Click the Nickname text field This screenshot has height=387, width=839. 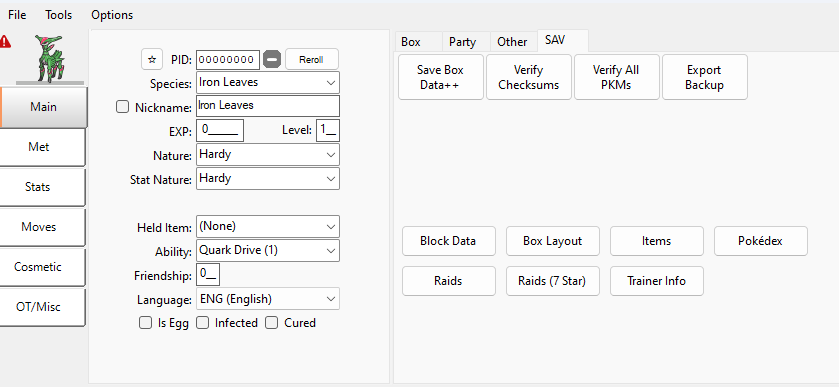click(268, 105)
